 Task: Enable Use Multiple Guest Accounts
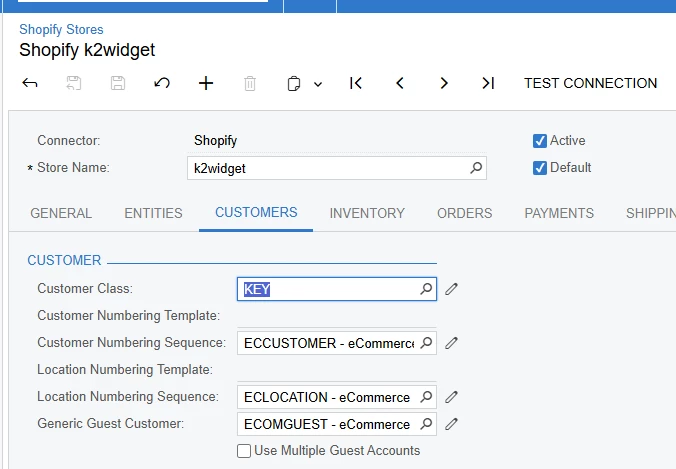point(244,451)
